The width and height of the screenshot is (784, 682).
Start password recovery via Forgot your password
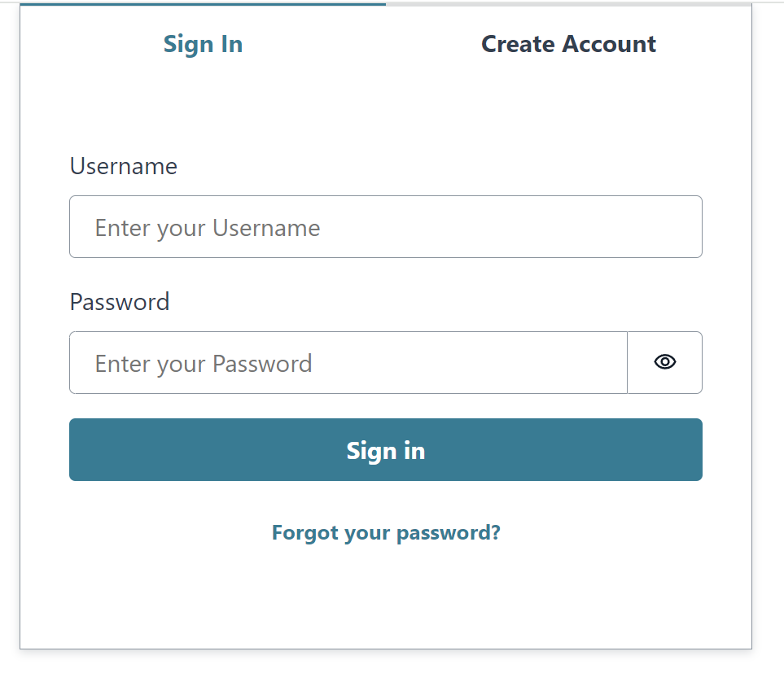point(386,533)
